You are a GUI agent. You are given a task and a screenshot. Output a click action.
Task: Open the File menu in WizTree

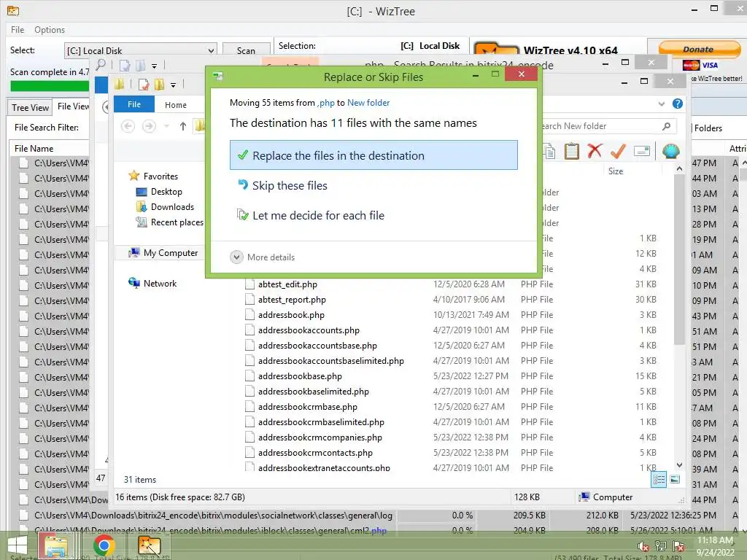tap(18, 29)
